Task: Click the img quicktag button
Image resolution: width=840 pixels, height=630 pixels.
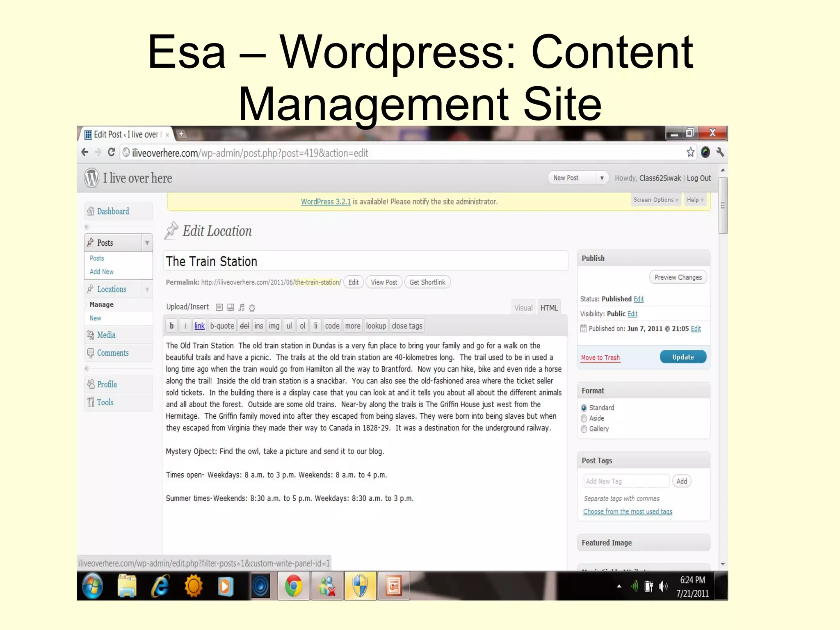Action: 274,326
